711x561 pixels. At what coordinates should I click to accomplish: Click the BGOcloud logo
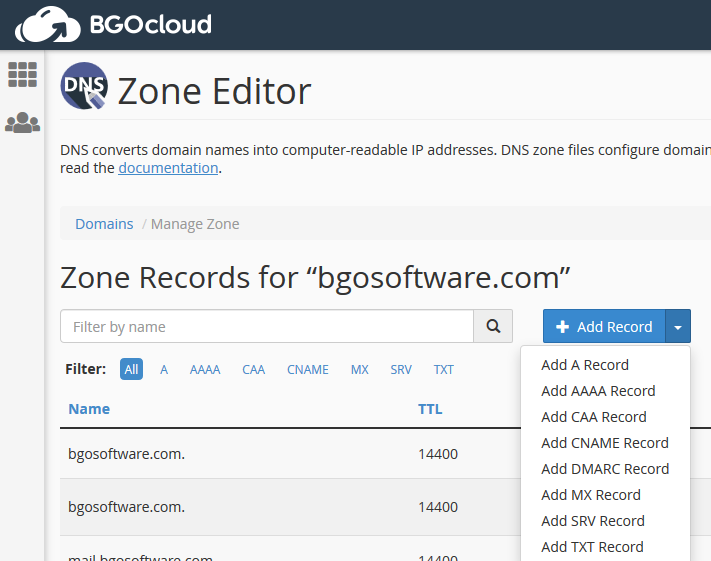coord(113,24)
